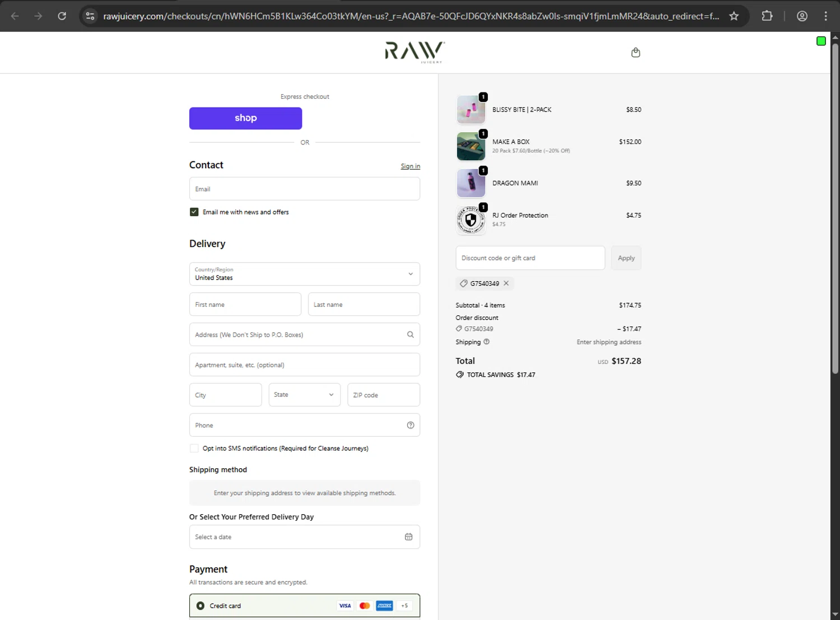840x620 pixels.
Task: Click the First name field
Action: 245,304
